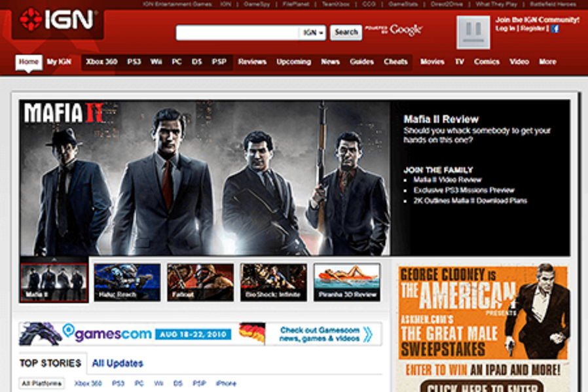
Task: Switch to All Updates tab
Action: coord(117,363)
